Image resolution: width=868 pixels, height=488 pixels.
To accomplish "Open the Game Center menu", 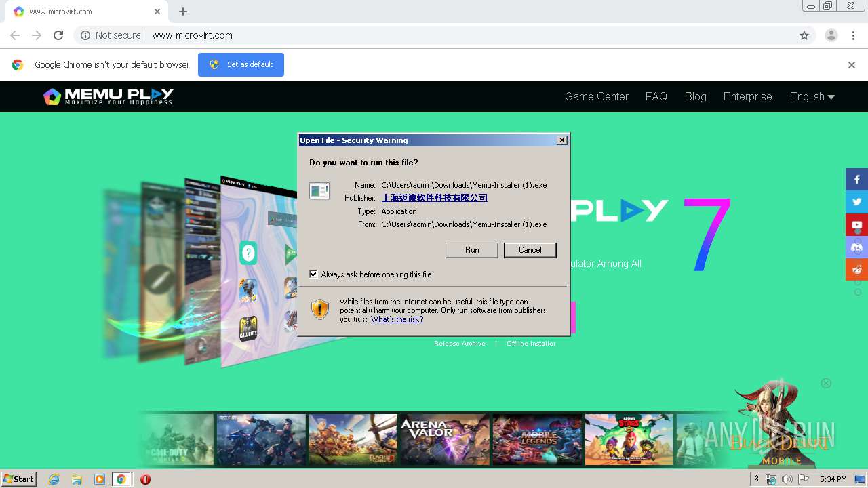I will point(597,97).
